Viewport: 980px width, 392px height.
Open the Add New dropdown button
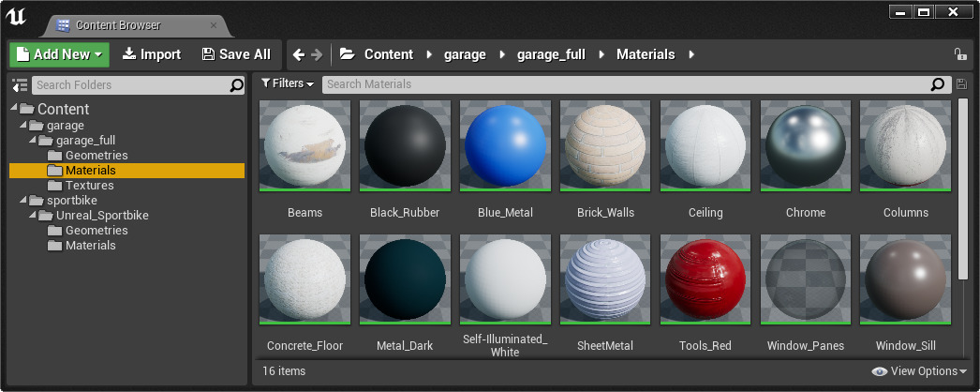59,54
